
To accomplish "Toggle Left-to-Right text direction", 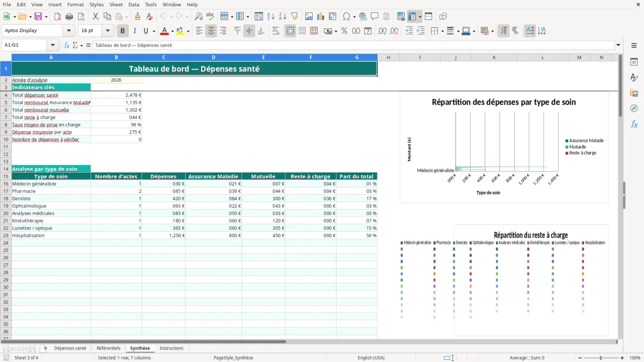I will coord(503,31).
